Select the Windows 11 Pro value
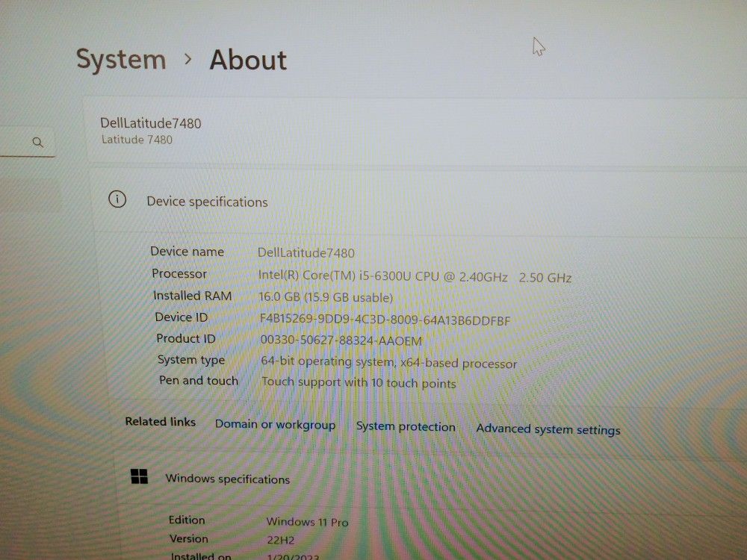Viewport: 747px width, 560px height. click(307, 523)
